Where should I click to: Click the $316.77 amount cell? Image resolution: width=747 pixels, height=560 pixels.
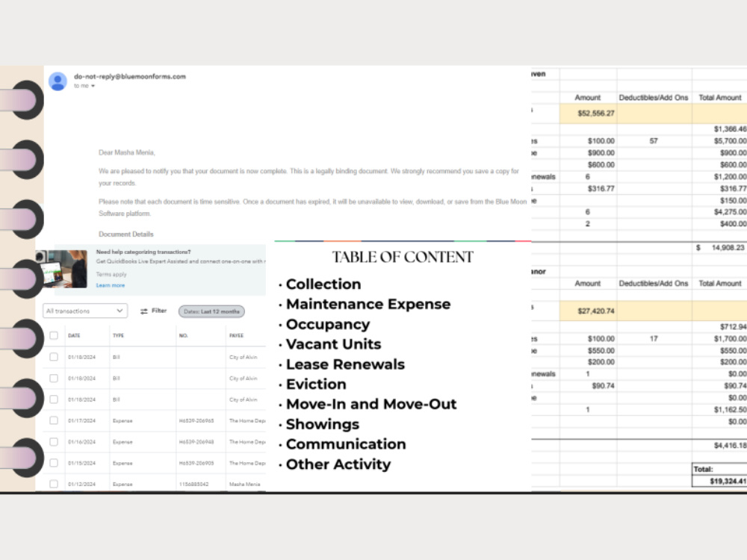pos(589,189)
